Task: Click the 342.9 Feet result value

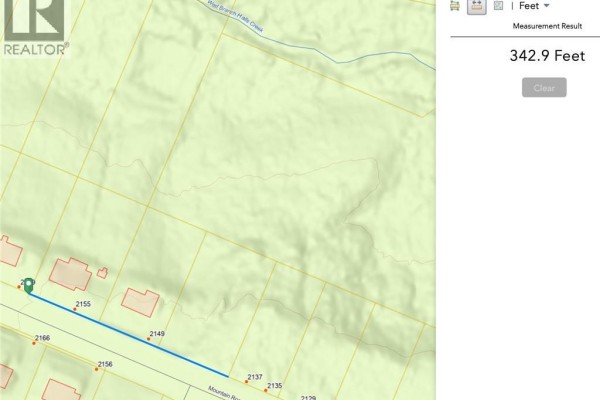Action: tap(547, 56)
